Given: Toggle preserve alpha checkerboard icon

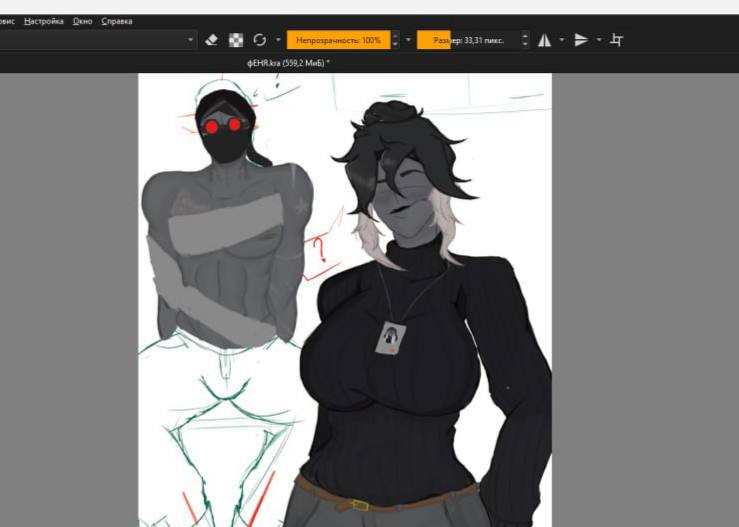Looking at the screenshot, I should point(236,40).
